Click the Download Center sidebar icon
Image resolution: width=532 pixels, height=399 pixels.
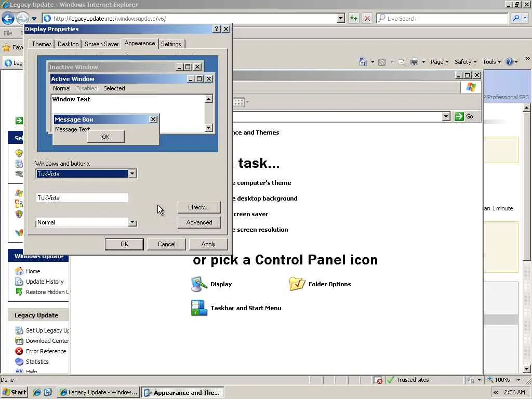click(x=19, y=341)
